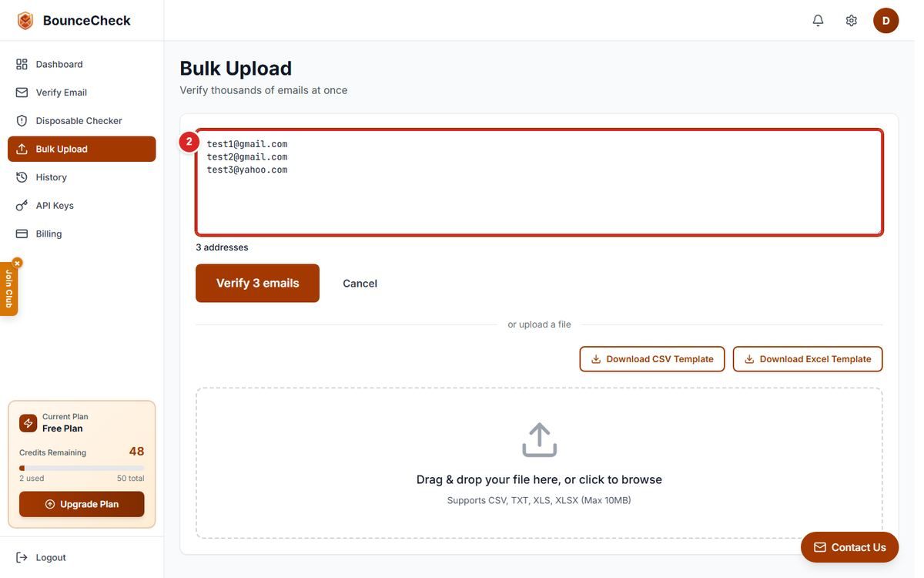Click the credits value 48

coord(136,452)
